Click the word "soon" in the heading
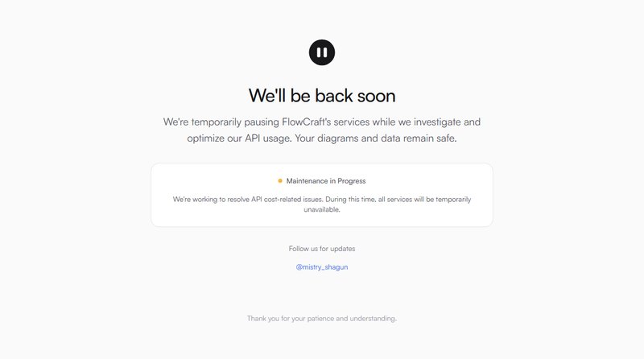Viewport: 644px width, 359px height. [376, 96]
